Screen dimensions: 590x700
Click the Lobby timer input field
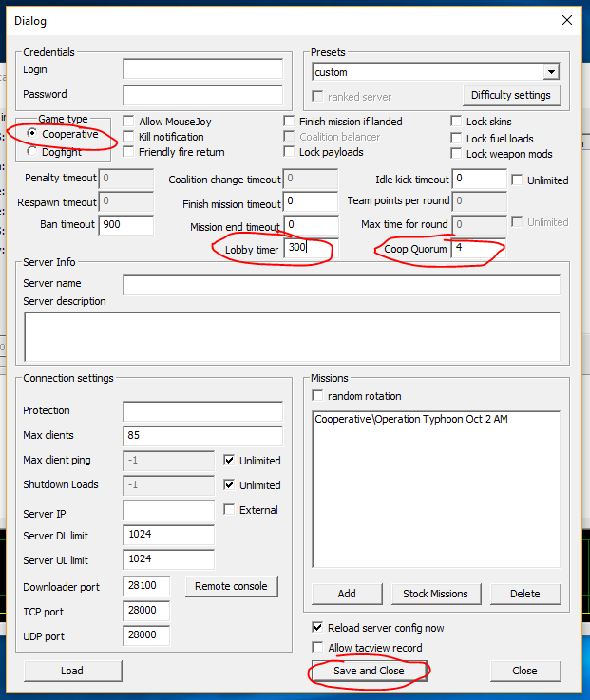(x=310, y=249)
